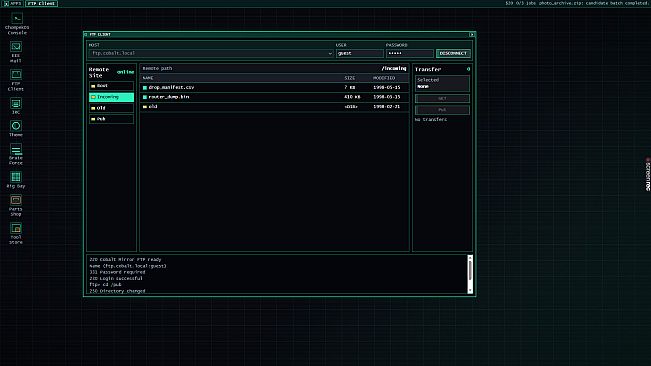Screen dimensions: 651x366
Task: Click the /incoming remote path label
Action: click(394, 68)
